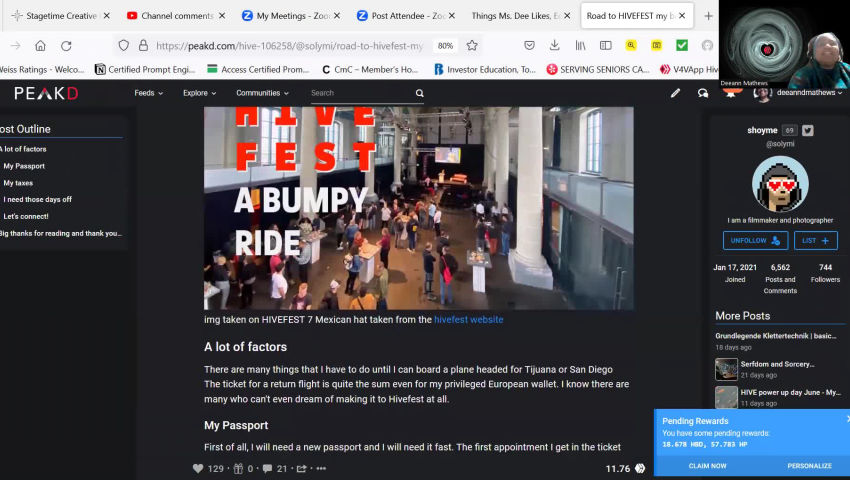Open the comments speech bubble icon

click(267, 468)
